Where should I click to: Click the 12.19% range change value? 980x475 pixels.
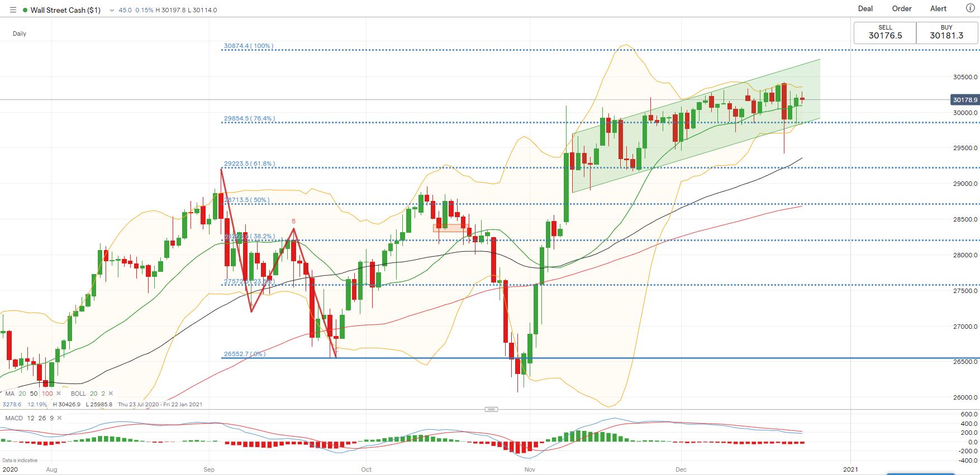(37, 405)
